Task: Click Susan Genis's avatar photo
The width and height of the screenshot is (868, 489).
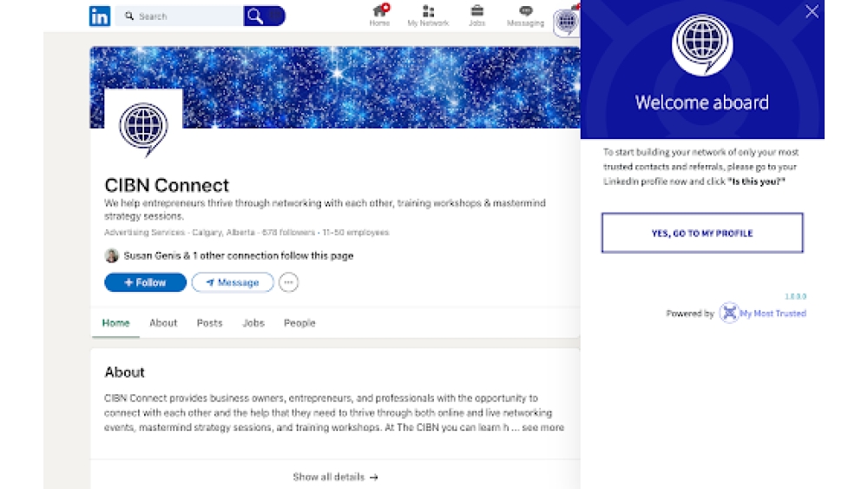Action: [112, 255]
